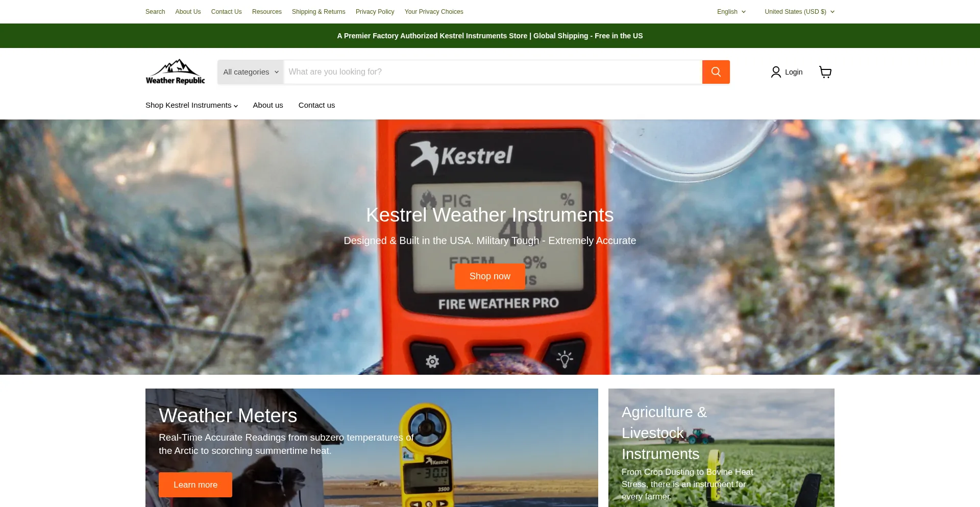980x507 pixels.
Task: Click the Shop now hero button
Action: pos(490,276)
